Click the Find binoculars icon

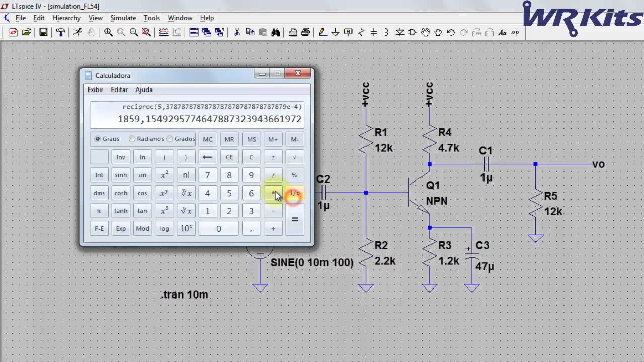(x=276, y=32)
